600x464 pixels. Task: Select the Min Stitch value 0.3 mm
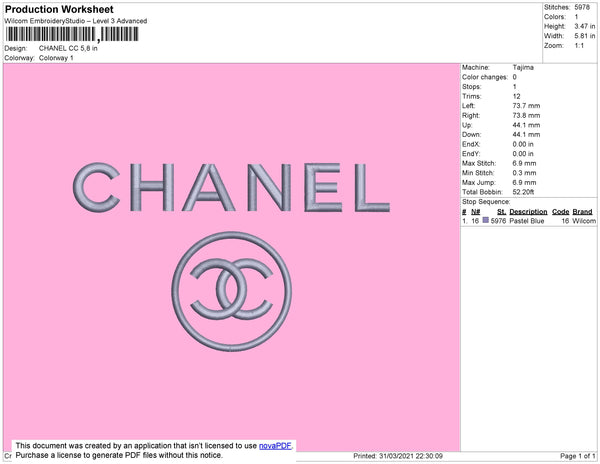[524, 173]
